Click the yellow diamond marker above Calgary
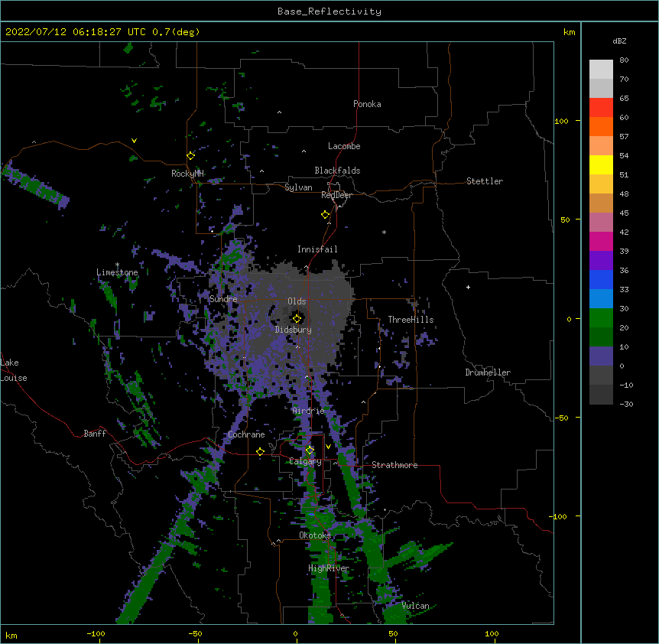 point(310,450)
